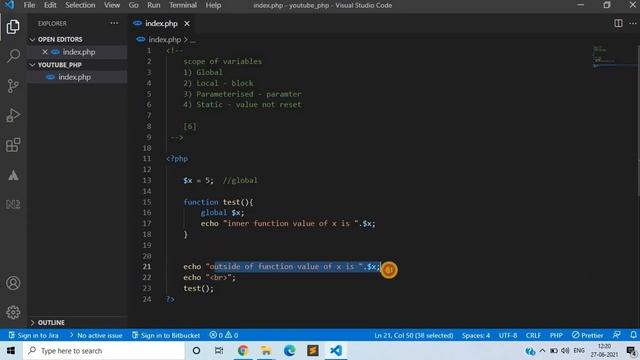Open the Explorer view in activity bar

click(x=13, y=27)
